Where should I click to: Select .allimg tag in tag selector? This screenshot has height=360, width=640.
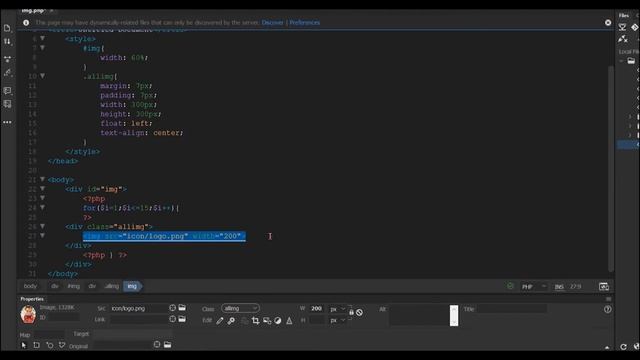click(x=111, y=286)
